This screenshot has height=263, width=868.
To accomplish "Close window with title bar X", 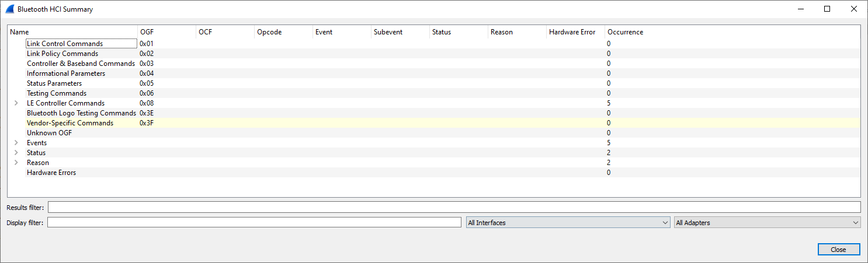I will [854, 9].
